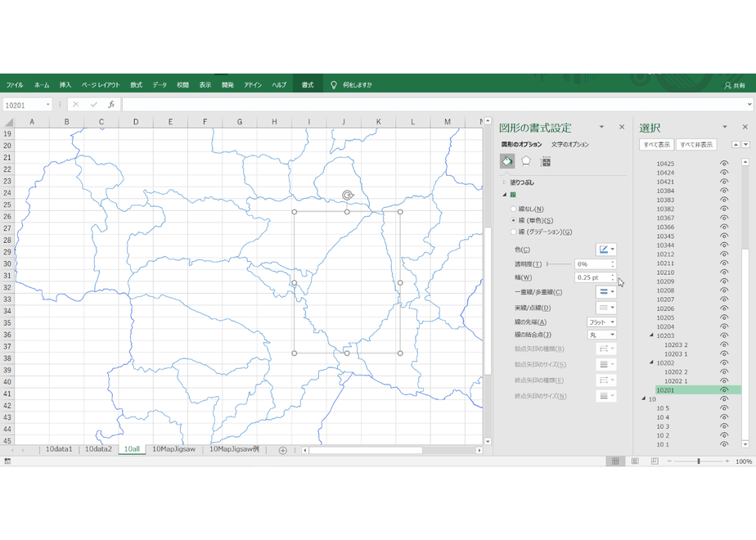The image size is (756, 540).
Task: Move selection up with bring forward arrow
Action: (x=736, y=145)
